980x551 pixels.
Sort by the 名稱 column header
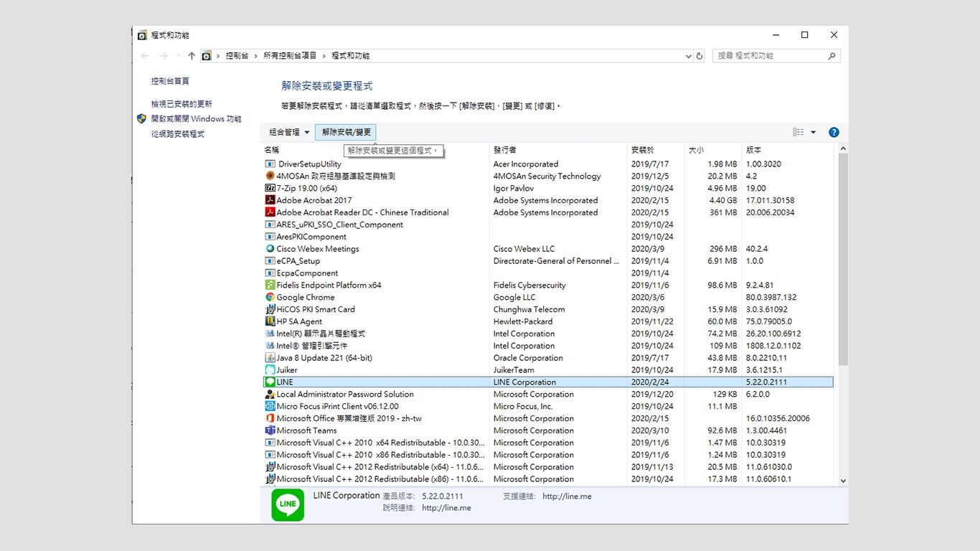(374, 150)
